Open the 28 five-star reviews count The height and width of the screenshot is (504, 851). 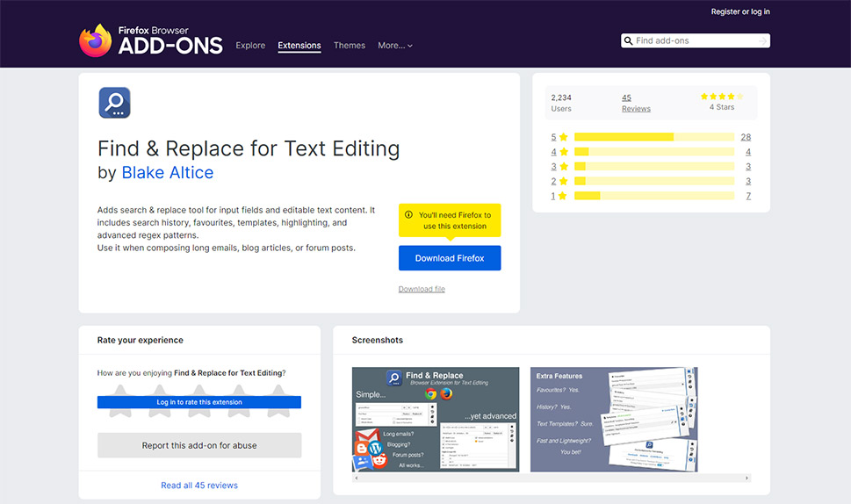[746, 137]
